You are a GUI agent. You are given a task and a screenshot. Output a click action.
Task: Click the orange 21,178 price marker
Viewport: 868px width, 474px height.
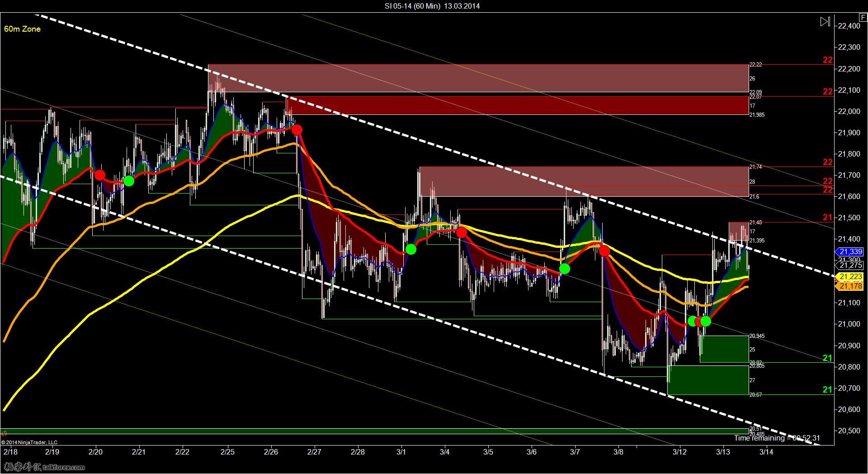[851, 286]
